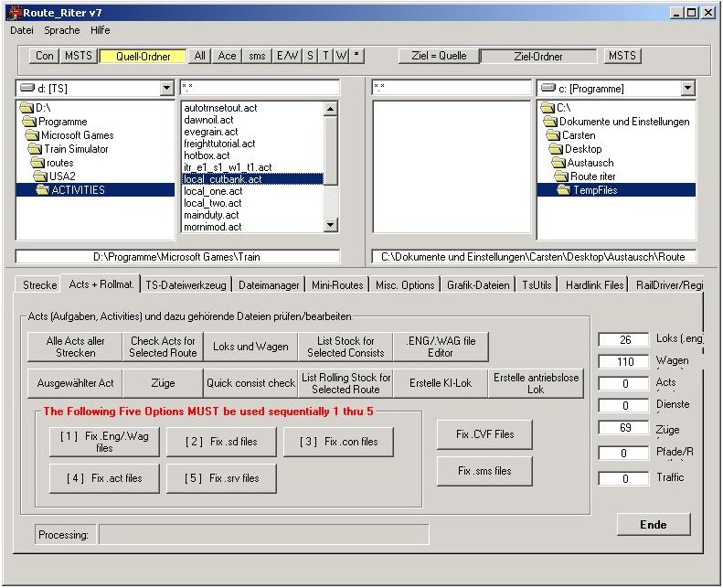Click the Ziel = Quelle button
This screenshot has width=723, height=588.
pyautogui.click(x=439, y=56)
